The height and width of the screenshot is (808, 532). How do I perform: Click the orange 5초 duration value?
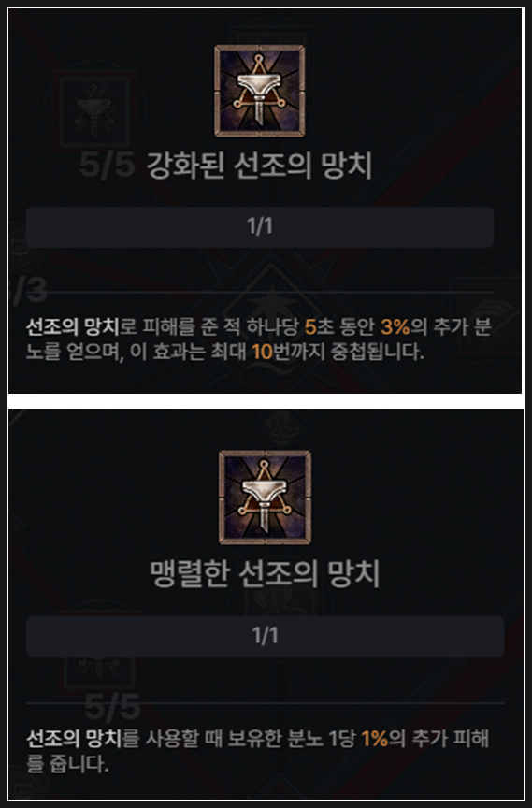point(319,326)
